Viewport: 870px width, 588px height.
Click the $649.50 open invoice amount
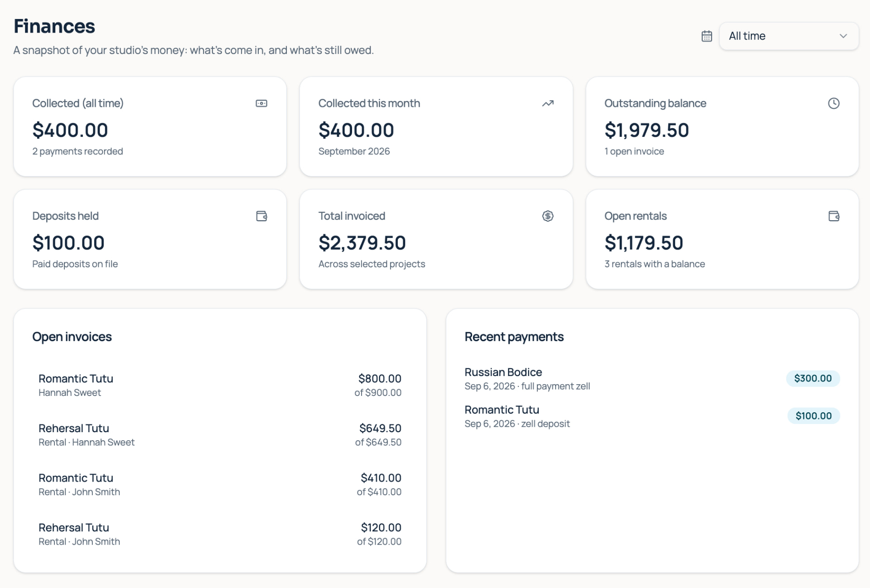pyautogui.click(x=380, y=429)
